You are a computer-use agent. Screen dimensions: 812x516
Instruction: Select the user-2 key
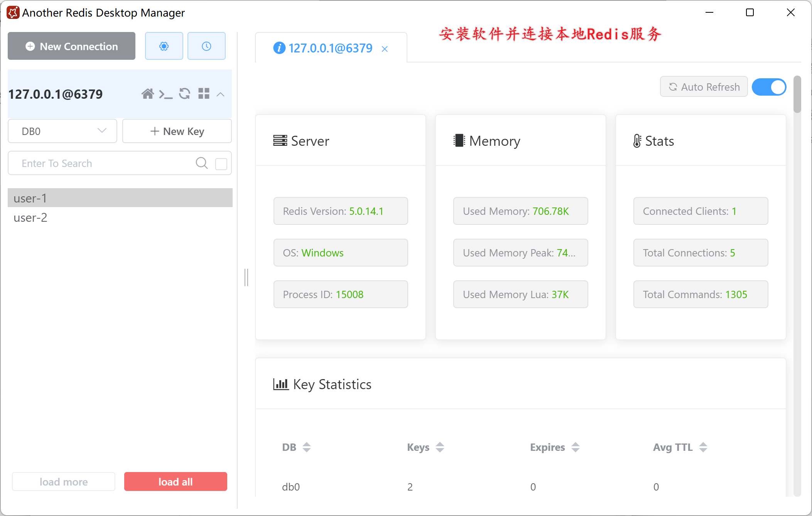tap(120, 218)
